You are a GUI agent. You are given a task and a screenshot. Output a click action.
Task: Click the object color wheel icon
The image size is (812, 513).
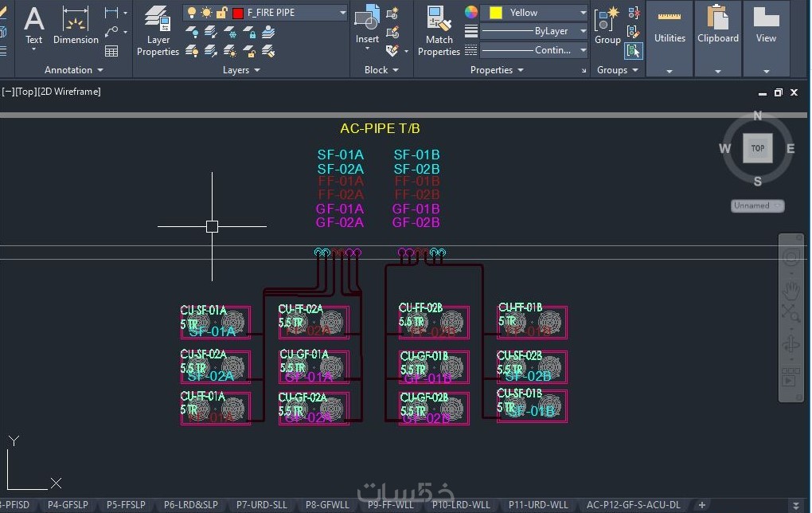[470, 13]
